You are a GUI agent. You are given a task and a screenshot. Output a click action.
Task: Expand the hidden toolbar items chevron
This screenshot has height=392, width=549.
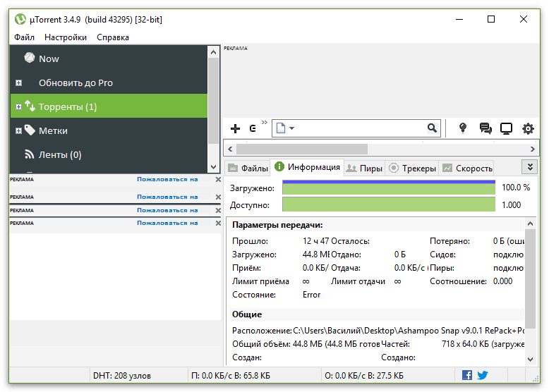click(265, 122)
